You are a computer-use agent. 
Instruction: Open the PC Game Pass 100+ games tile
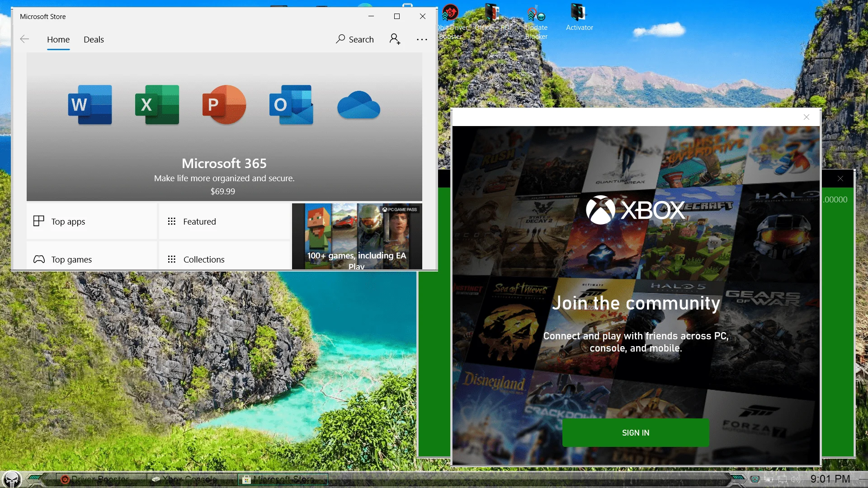[357, 236]
